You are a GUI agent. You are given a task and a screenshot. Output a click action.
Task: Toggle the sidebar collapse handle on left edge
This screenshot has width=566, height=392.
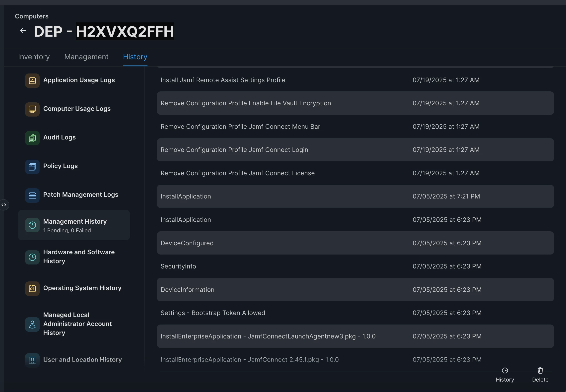click(4, 205)
